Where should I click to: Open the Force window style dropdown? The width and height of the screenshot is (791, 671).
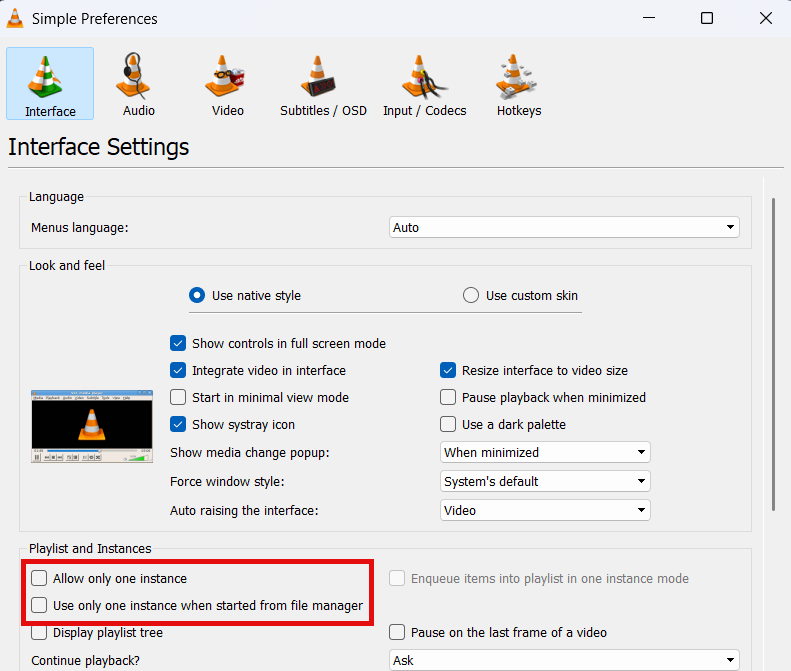pos(545,481)
